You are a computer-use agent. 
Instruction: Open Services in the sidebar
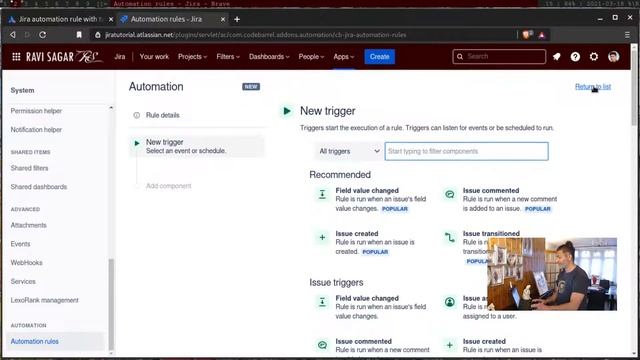pyautogui.click(x=23, y=282)
